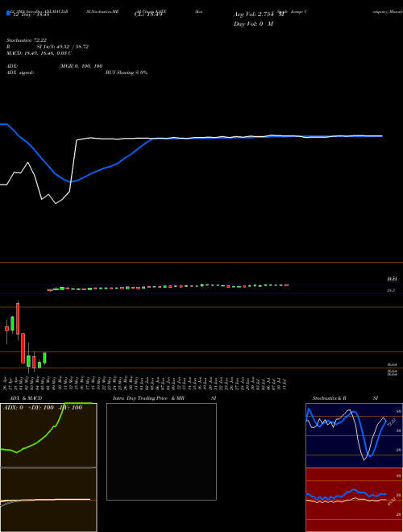Click the 'BUY Slowing @ 0%' signal text

pyautogui.click(x=127, y=73)
